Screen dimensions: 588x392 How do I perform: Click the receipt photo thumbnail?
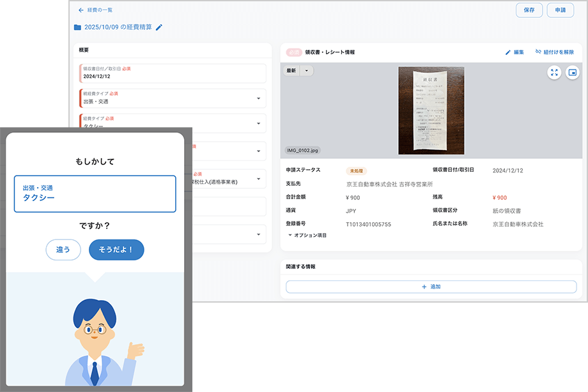point(431,110)
